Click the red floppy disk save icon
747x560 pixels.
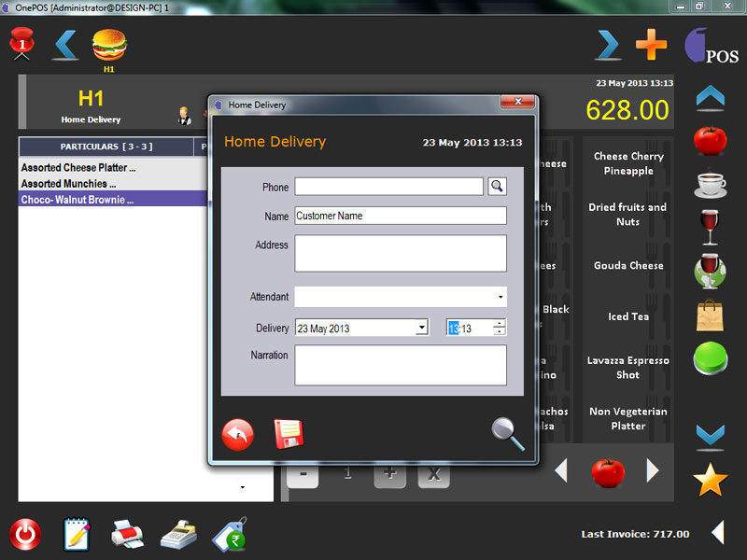click(289, 434)
